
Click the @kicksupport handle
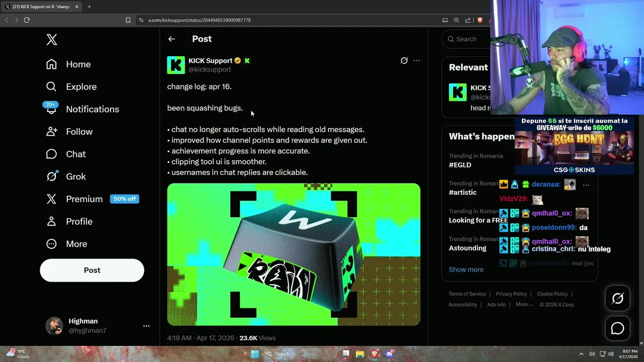210,69
